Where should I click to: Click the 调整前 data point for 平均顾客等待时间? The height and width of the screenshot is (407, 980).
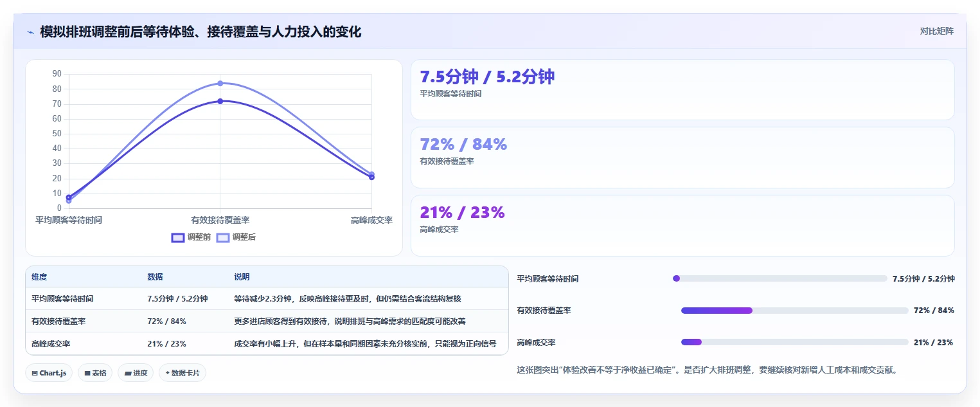click(69, 197)
